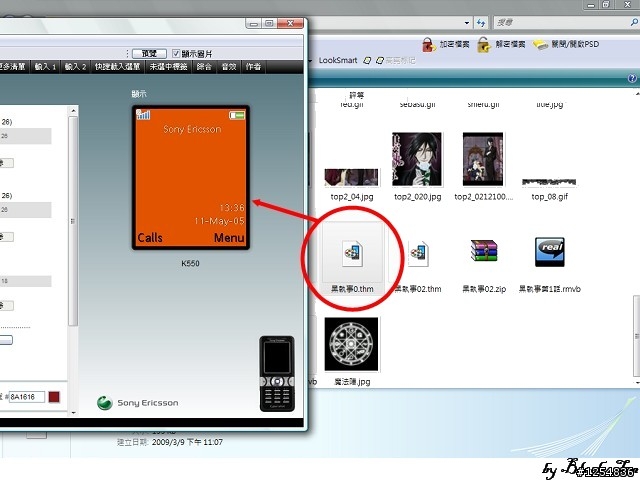Click the Explorer file list scroll-down arrow
The height and width of the screenshot is (480, 640).
point(637,383)
